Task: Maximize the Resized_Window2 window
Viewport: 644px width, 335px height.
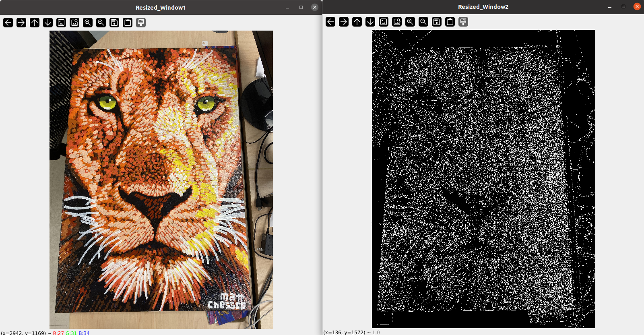Action: coord(623,6)
